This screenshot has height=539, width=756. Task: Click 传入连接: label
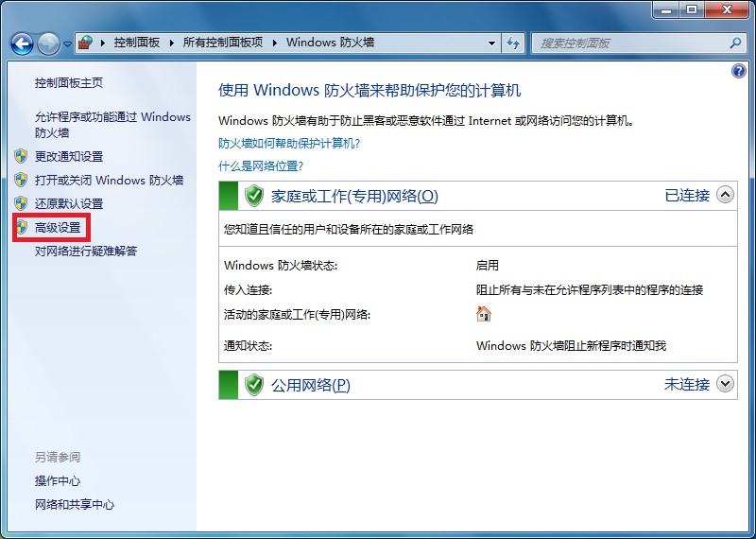(x=248, y=290)
